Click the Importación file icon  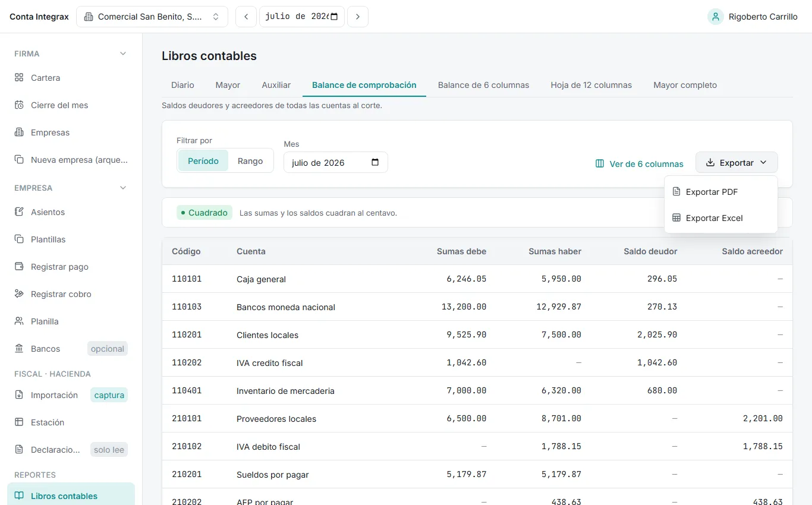coord(19,395)
